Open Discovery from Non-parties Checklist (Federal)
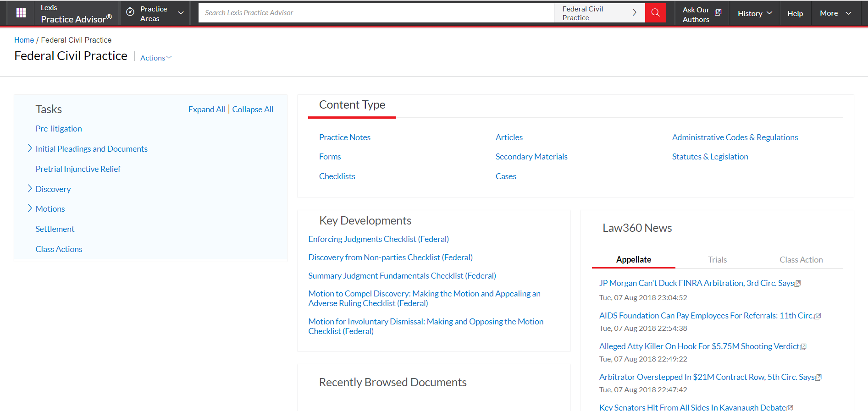This screenshot has width=868, height=411. (390, 258)
